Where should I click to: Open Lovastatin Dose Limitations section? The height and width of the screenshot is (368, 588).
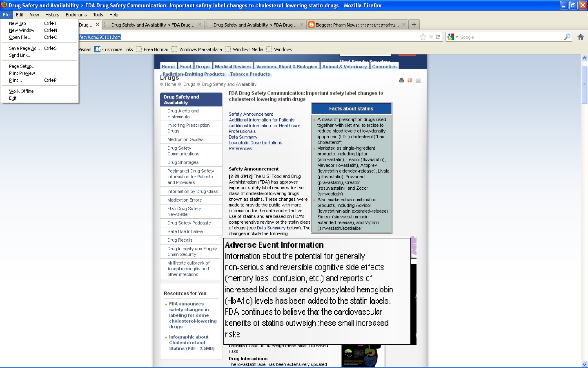(x=256, y=143)
